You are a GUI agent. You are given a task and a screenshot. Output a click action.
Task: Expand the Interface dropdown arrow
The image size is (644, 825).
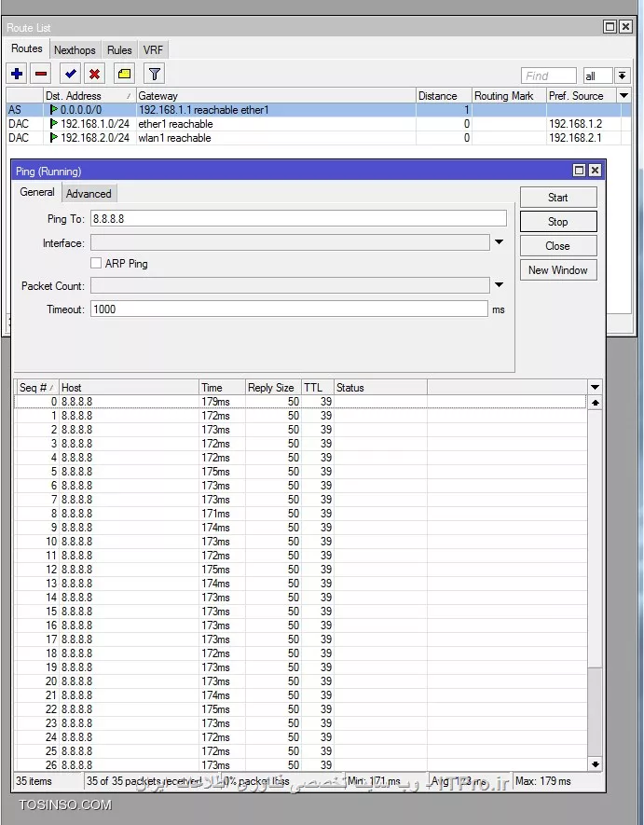(x=499, y=242)
